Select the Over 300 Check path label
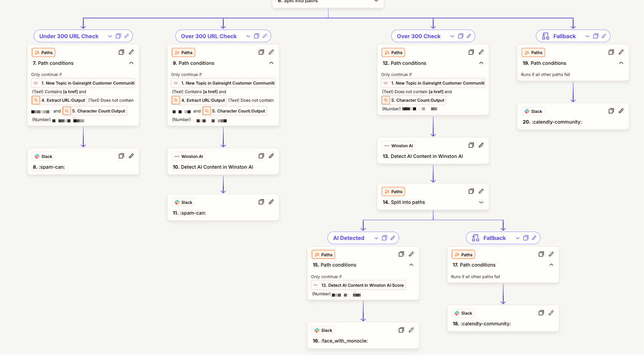 (419, 36)
